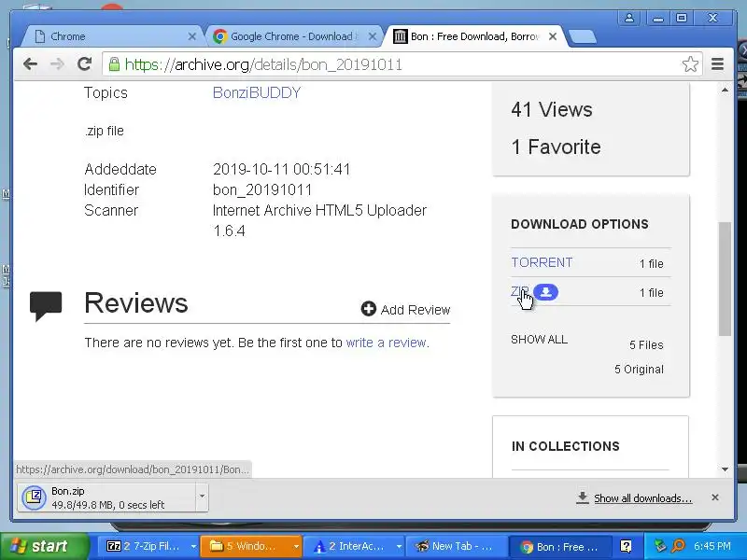Click the write a review link

click(x=386, y=343)
